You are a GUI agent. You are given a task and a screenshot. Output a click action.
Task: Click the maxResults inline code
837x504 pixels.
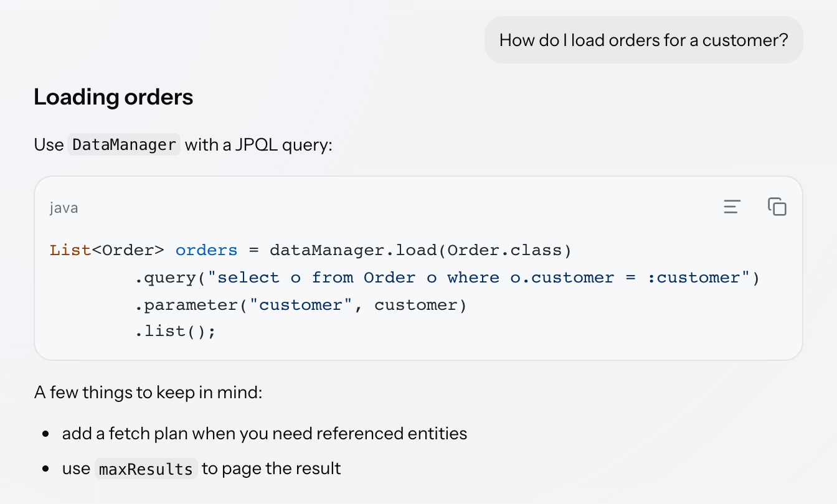(146, 469)
